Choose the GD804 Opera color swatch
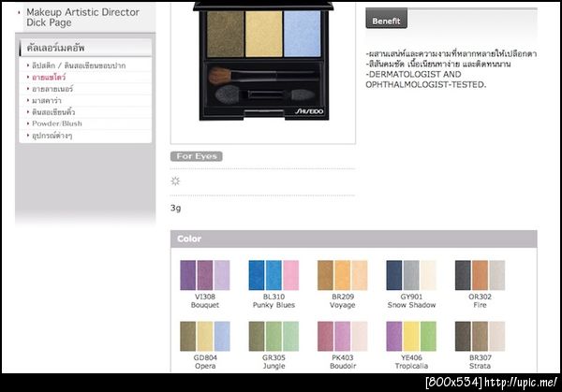This screenshot has width=562, height=392. click(x=204, y=336)
